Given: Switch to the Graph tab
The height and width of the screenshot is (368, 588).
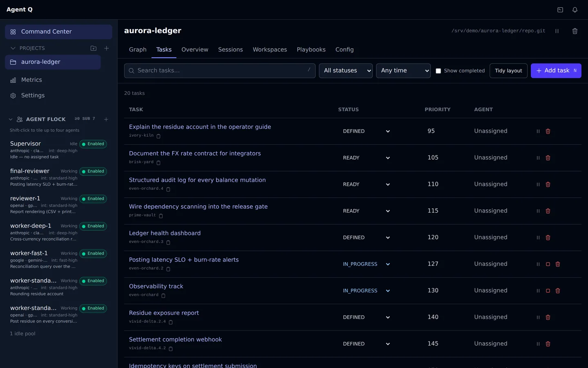Looking at the screenshot, I should [138, 49].
